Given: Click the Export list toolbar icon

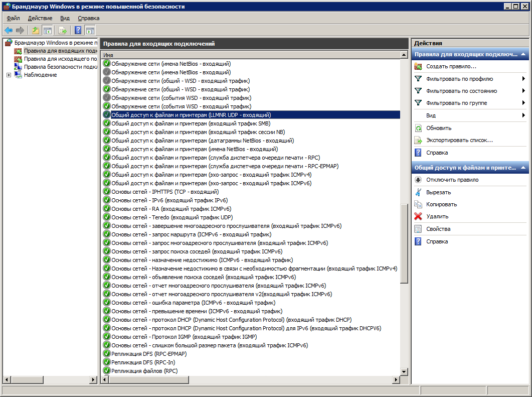Looking at the screenshot, I should [63, 31].
